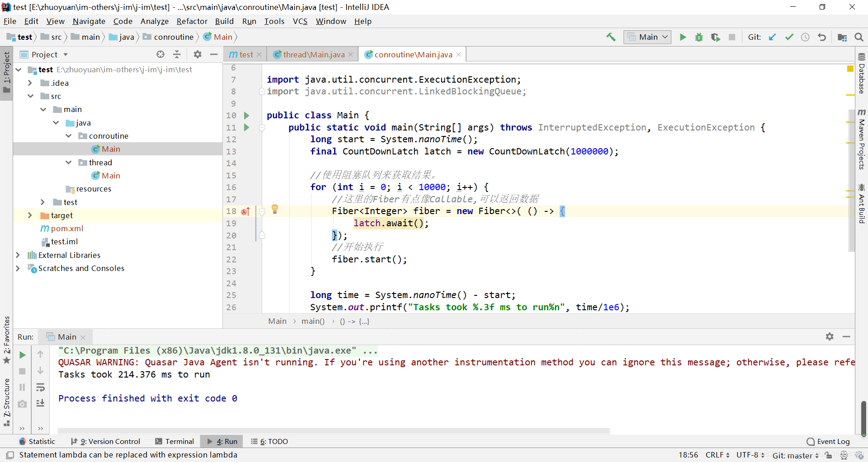Open the Statistic tool window
Viewport: 868px width, 462px height.
point(37,441)
